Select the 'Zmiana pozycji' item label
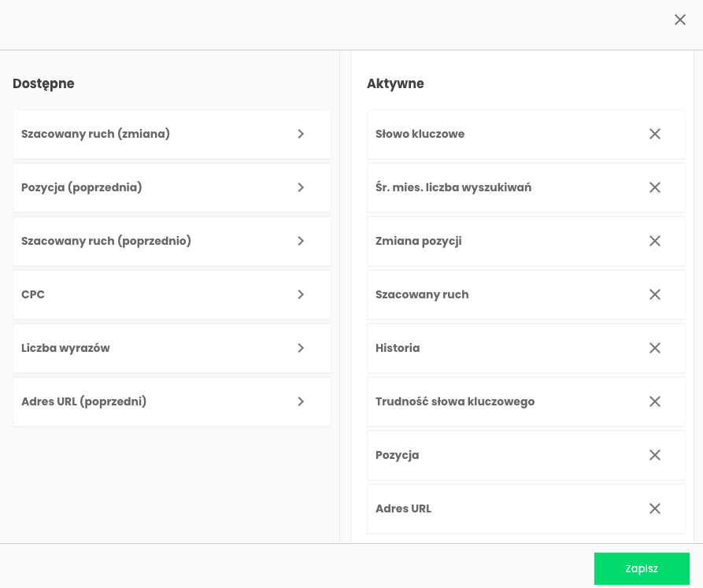 tap(418, 241)
